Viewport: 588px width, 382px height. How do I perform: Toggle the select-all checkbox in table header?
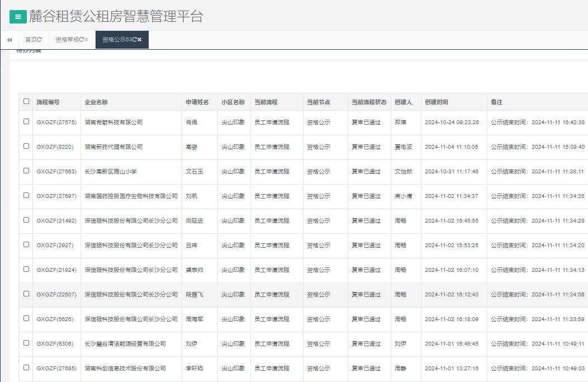pyautogui.click(x=26, y=101)
